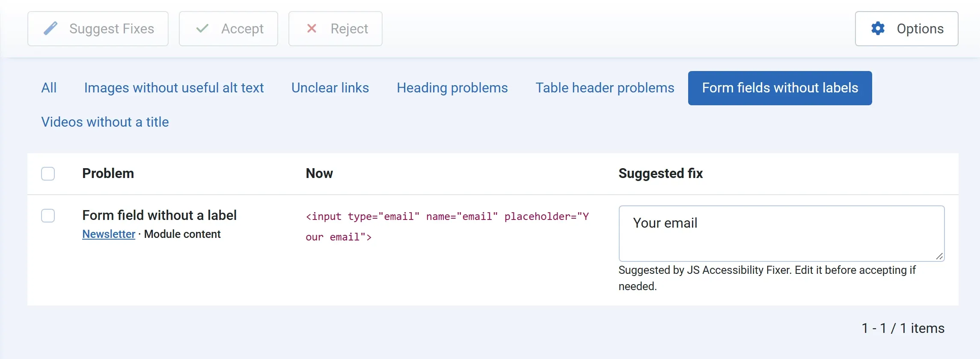
Task: Click the Module content text
Action: [x=182, y=234]
